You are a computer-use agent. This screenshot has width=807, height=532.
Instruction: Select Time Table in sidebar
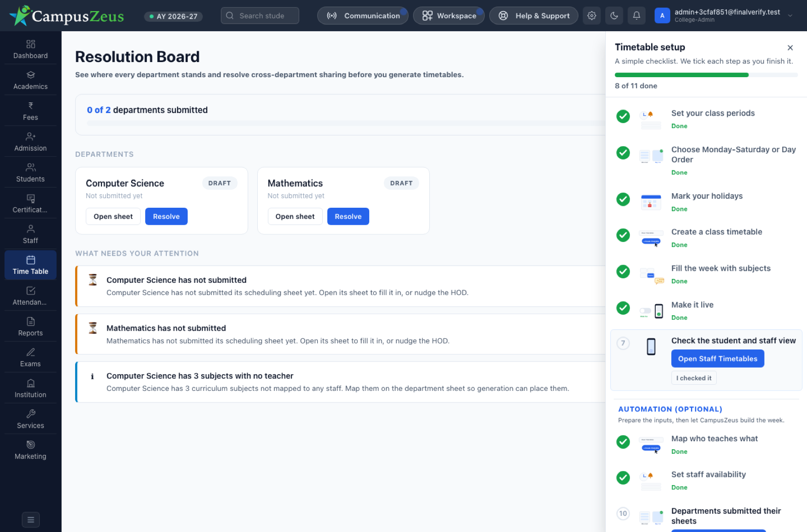(x=31, y=265)
